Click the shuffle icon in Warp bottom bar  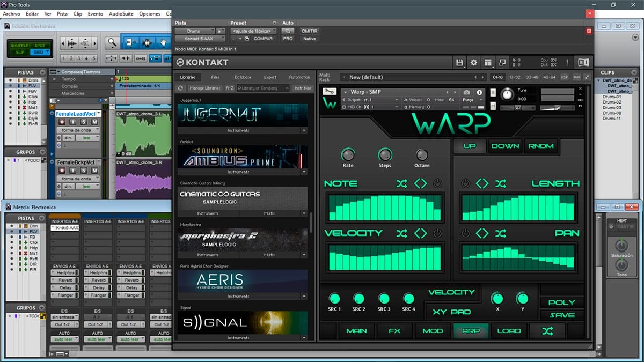(x=547, y=331)
